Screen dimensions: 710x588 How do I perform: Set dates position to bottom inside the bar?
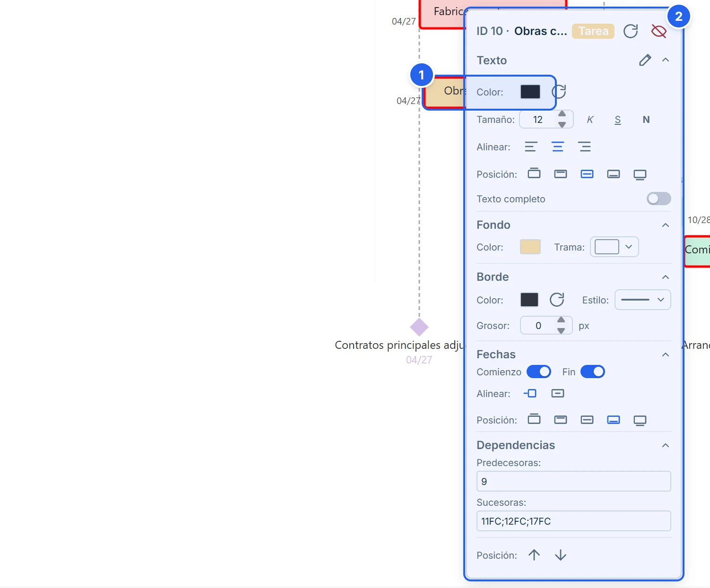pos(614,420)
